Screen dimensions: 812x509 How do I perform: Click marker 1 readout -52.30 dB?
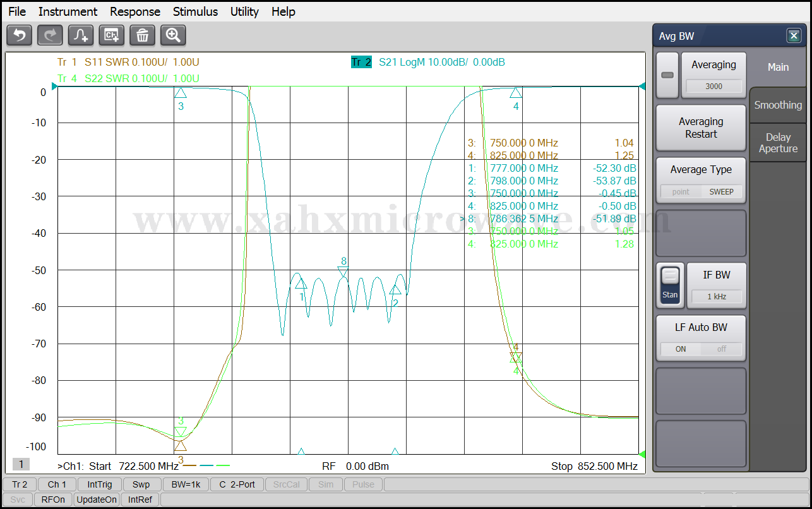click(615, 168)
